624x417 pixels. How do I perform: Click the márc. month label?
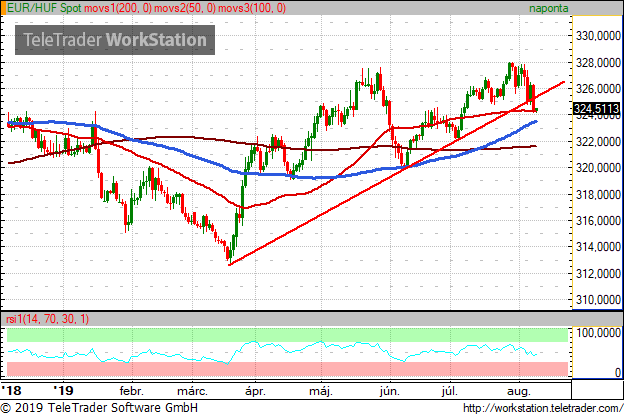pos(192,391)
